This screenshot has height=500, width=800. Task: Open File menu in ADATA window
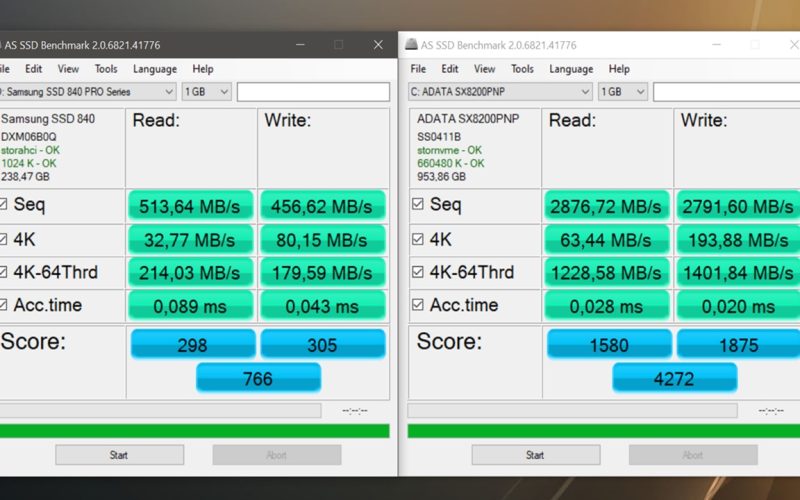418,69
